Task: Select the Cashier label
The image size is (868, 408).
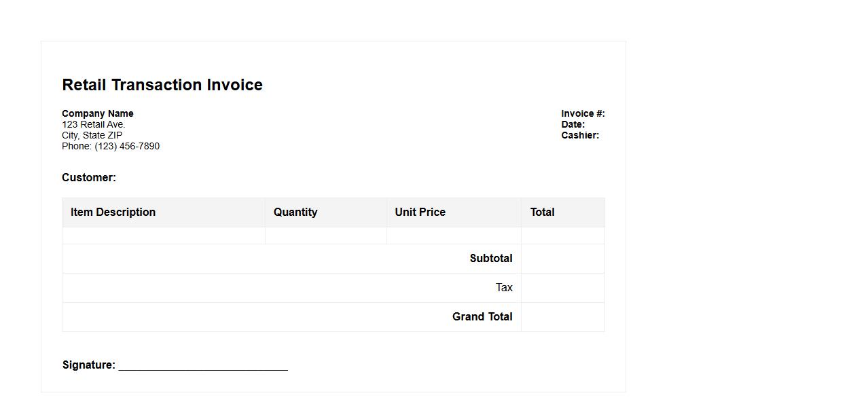Action: tap(580, 135)
